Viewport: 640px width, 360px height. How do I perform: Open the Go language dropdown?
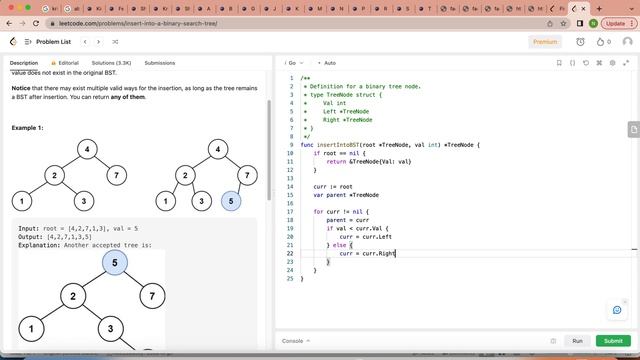[x=294, y=63]
